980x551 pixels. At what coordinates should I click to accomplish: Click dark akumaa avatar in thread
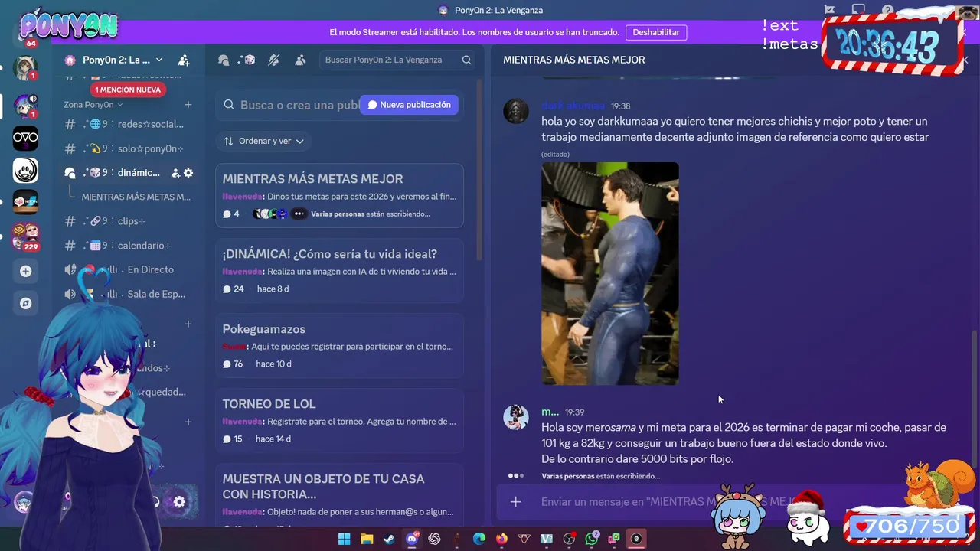(516, 111)
